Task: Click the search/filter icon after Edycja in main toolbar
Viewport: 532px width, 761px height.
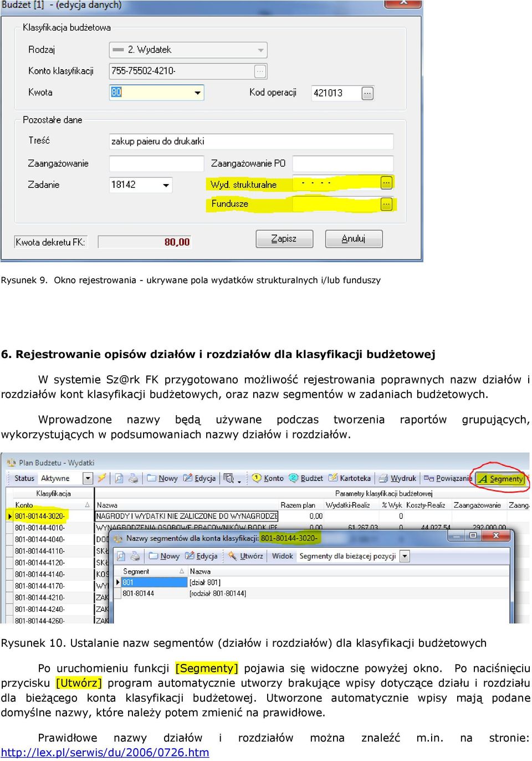Action: pos(229,478)
